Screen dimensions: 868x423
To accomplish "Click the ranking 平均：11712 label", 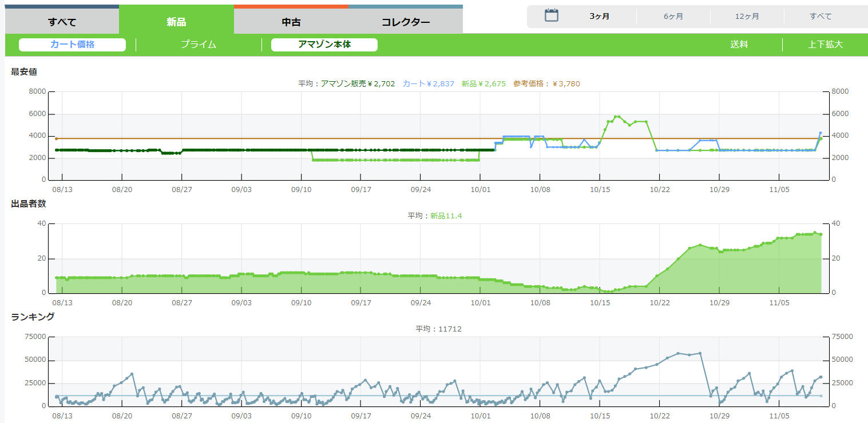I will click(x=438, y=329).
